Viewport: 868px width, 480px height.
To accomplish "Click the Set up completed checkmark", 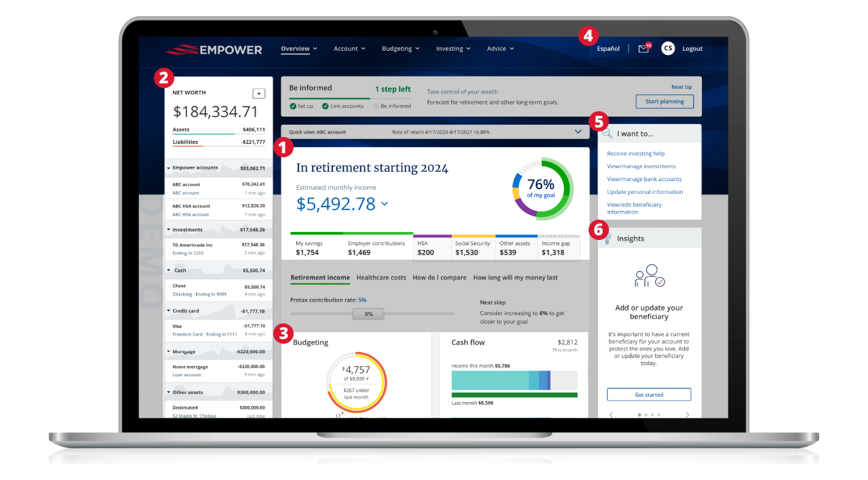I will 293,106.
